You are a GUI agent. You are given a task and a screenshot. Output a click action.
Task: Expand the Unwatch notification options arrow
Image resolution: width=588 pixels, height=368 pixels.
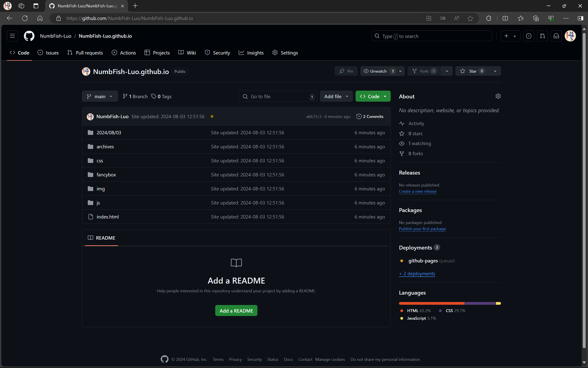click(400, 71)
